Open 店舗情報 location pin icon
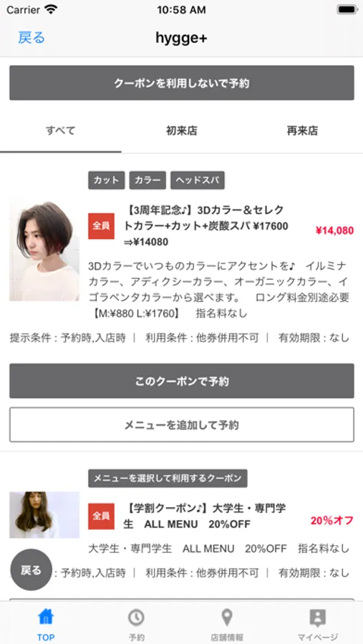This screenshot has height=644, width=363. click(x=227, y=618)
